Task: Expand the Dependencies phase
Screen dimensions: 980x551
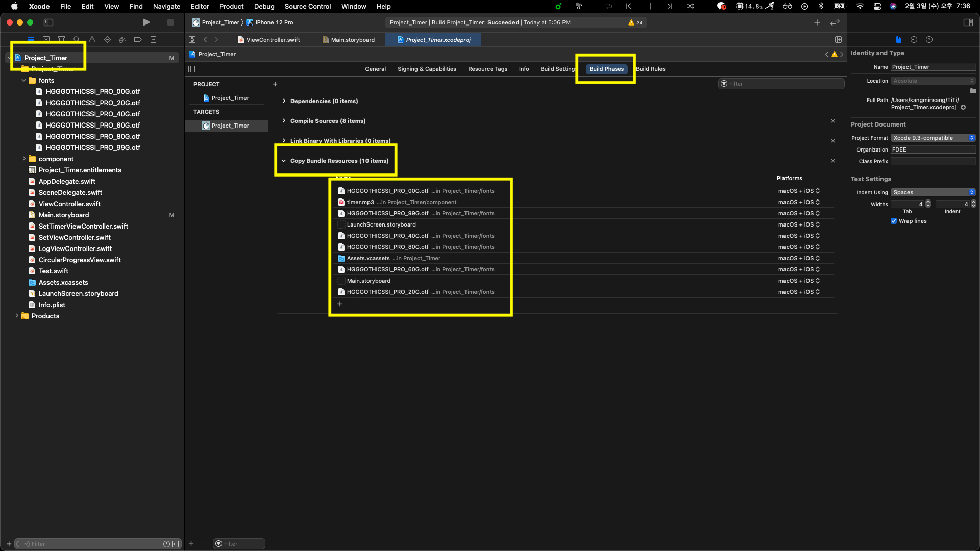Action: click(284, 101)
